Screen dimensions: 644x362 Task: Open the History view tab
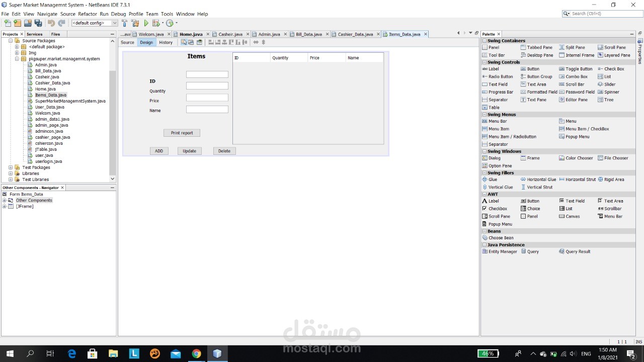point(166,42)
